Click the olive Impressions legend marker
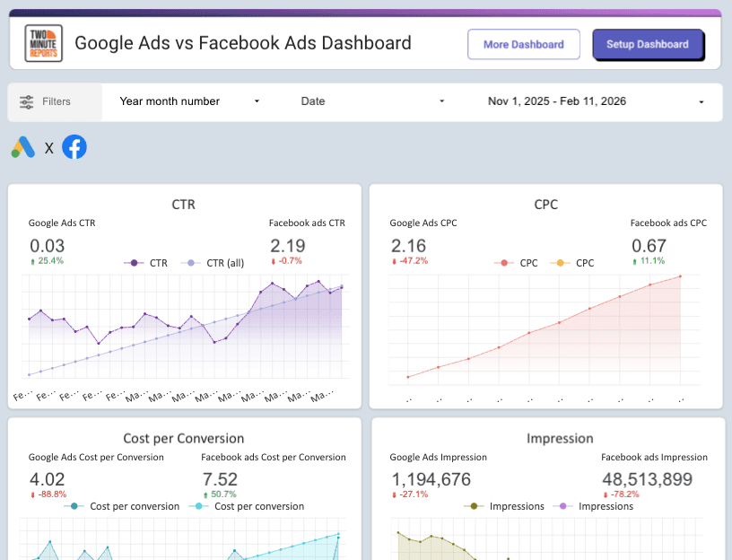 pyautogui.click(x=473, y=505)
